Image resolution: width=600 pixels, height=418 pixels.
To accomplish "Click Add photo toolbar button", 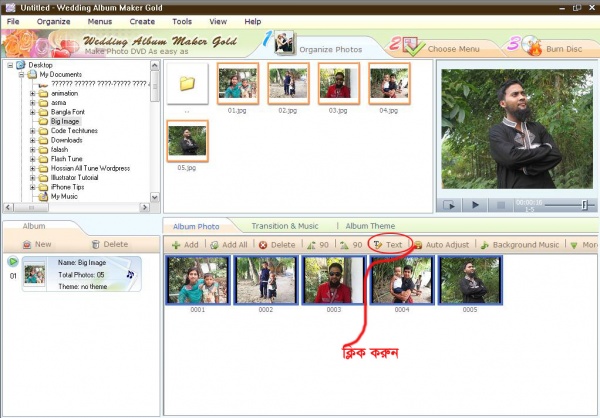I will point(185,245).
